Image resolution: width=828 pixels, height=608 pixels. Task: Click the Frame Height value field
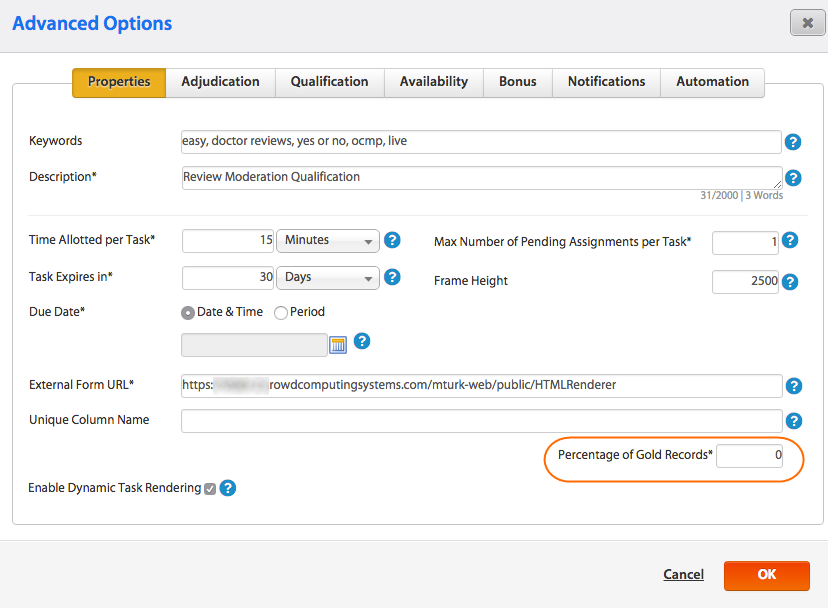pos(745,282)
